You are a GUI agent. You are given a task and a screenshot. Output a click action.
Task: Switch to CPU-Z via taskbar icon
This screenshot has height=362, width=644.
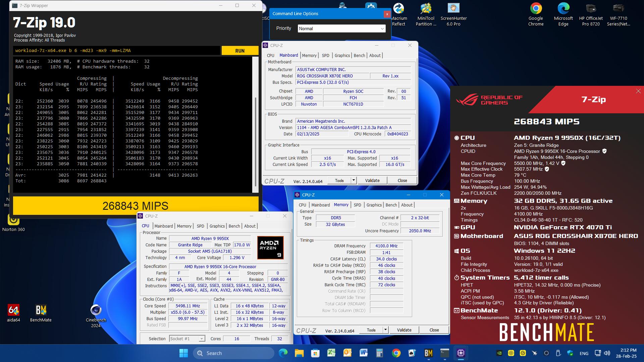click(461, 353)
